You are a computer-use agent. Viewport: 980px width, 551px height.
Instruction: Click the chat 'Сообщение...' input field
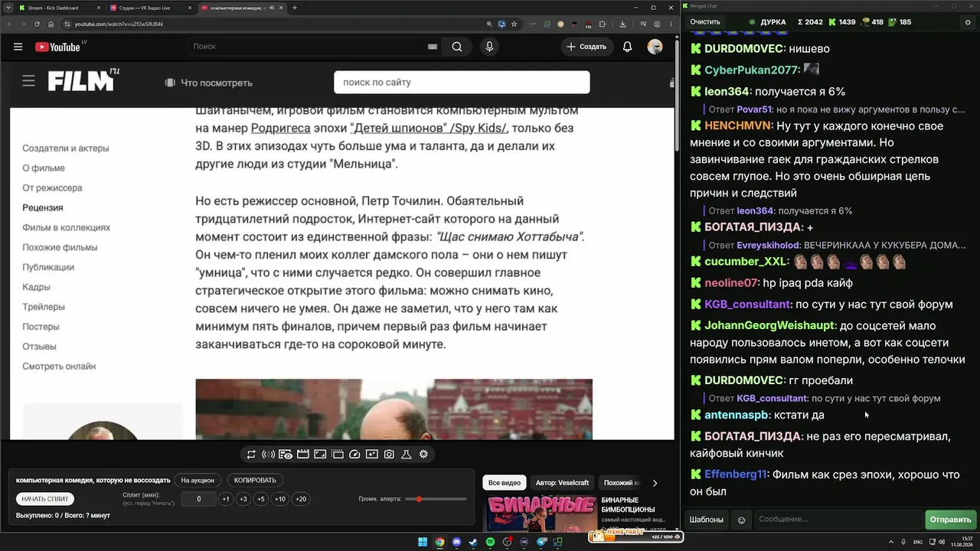838,520
